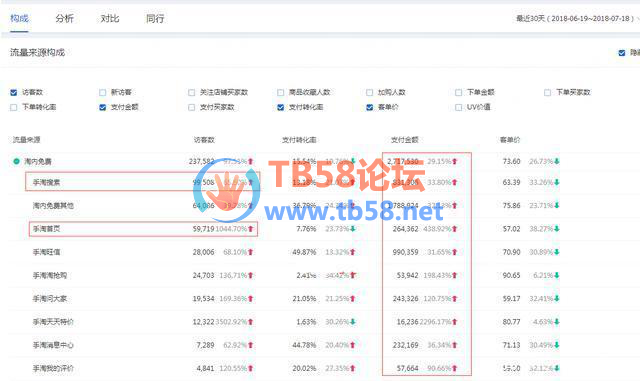
Task: Click the down arrow beside 4.63%
Action: [x=557, y=322]
